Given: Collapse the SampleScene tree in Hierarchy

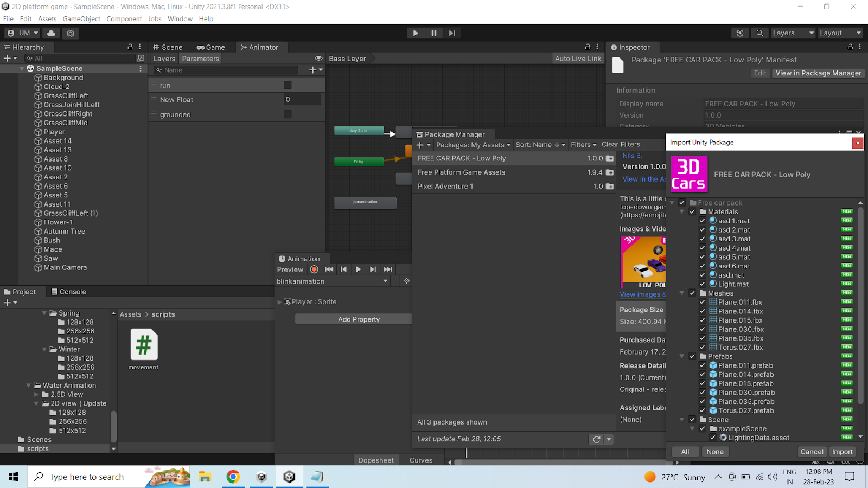Looking at the screenshot, I should [x=22, y=69].
